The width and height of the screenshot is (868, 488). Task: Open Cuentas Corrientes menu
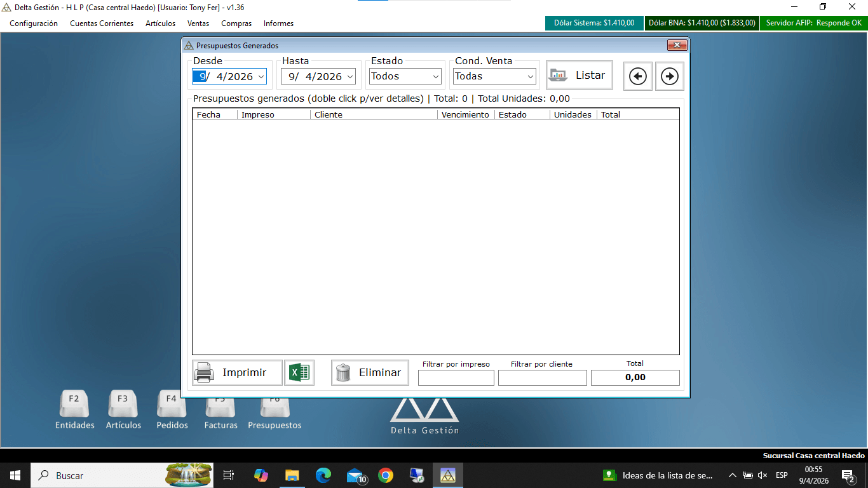pos(102,24)
